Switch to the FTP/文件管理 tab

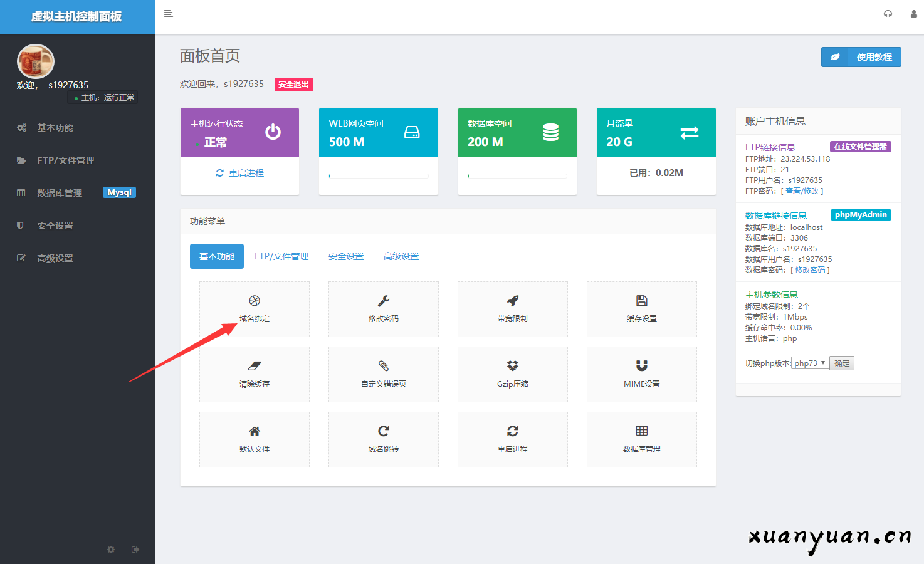pos(281,256)
